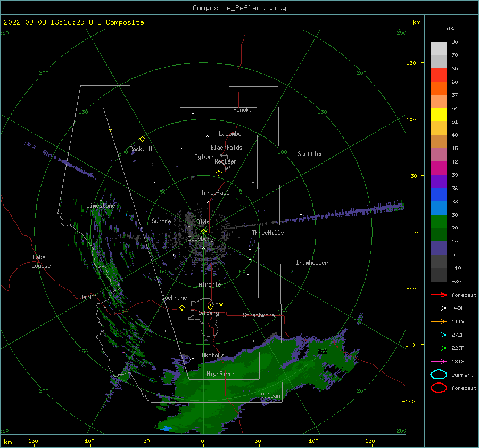
Task: Click the Calgary city label
Action: coord(208,313)
